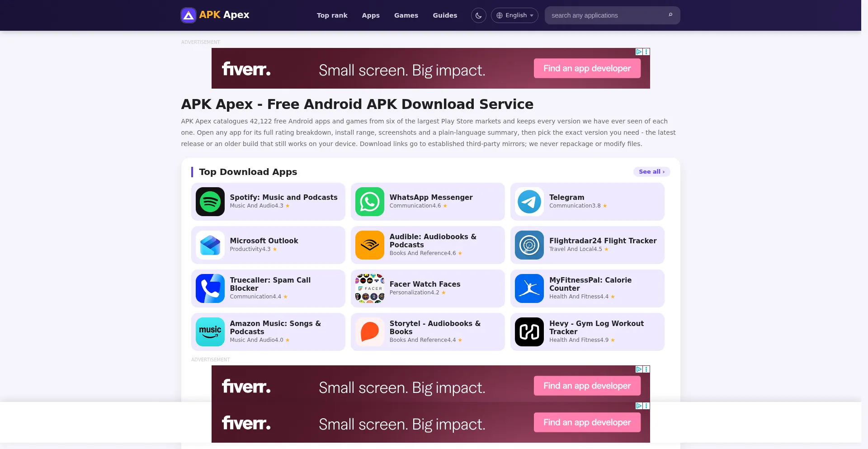This screenshot has height=449, width=868.
Task: Open Microsoft Outlook title link
Action: [x=264, y=241]
